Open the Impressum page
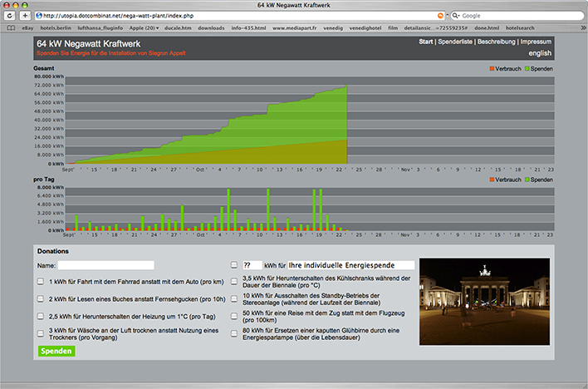Image resolution: width=588 pixels, height=389 pixels. (536, 42)
